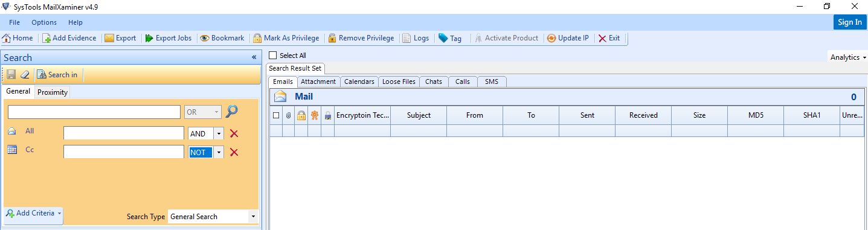The width and height of the screenshot is (868, 230).
Task: Switch to the SMS tab
Action: point(492,81)
